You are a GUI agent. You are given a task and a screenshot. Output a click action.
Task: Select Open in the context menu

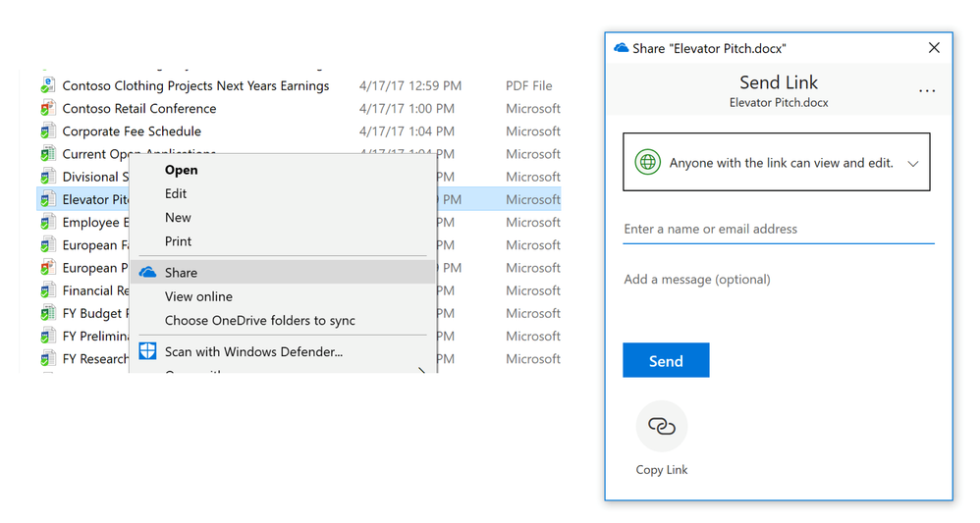coord(182,170)
